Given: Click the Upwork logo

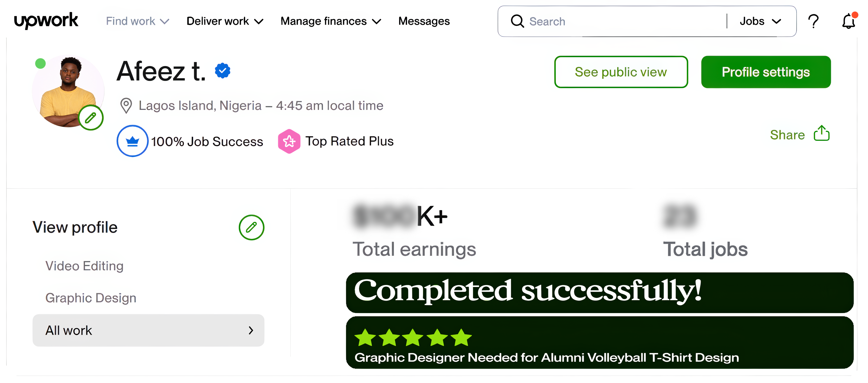Looking at the screenshot, I should [x=46, y=21].
